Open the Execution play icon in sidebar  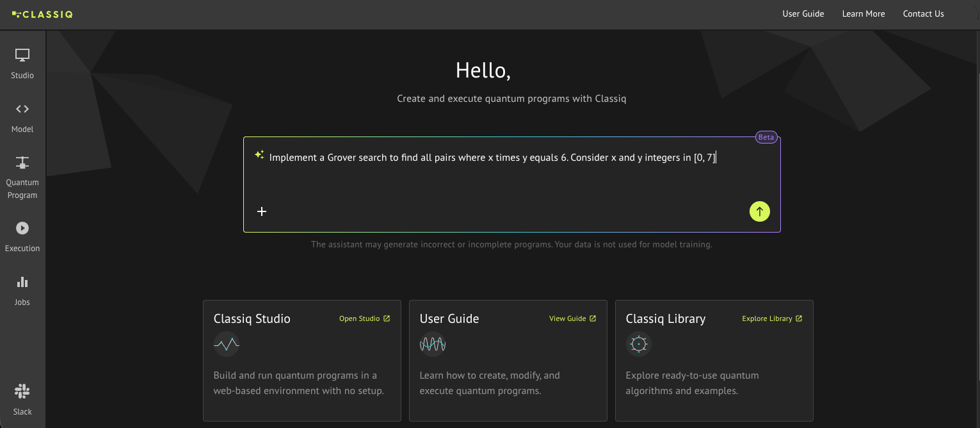click(x=22, y=228)
